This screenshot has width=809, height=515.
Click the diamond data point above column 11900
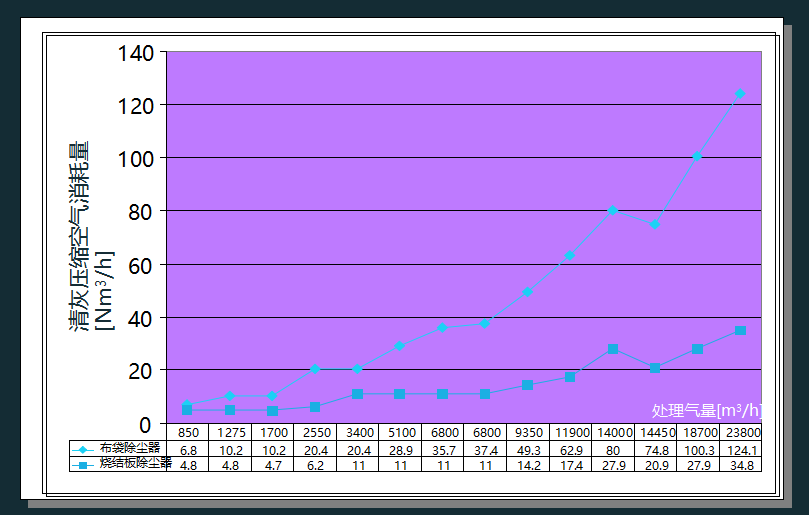(x=570, y=255)
